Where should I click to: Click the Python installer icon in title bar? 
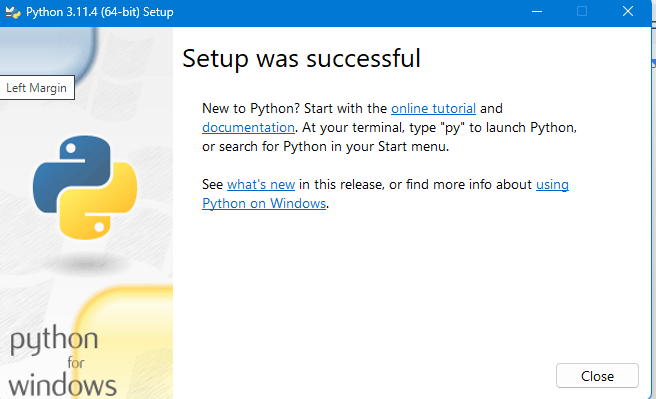tap(13, 12)
